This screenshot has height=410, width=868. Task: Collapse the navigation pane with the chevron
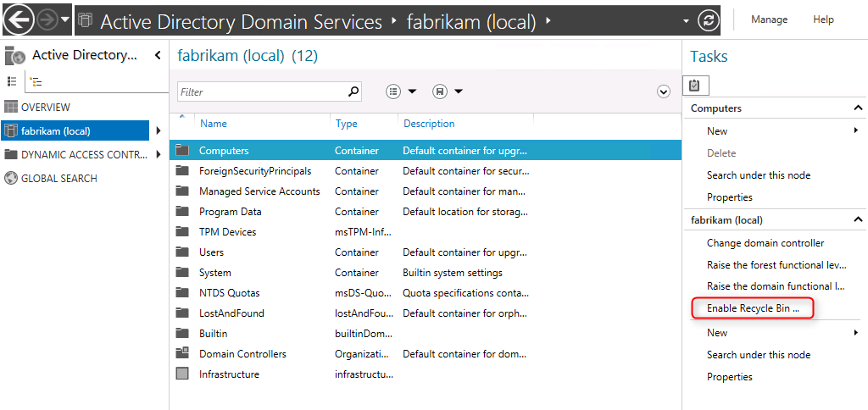(158, 56)
